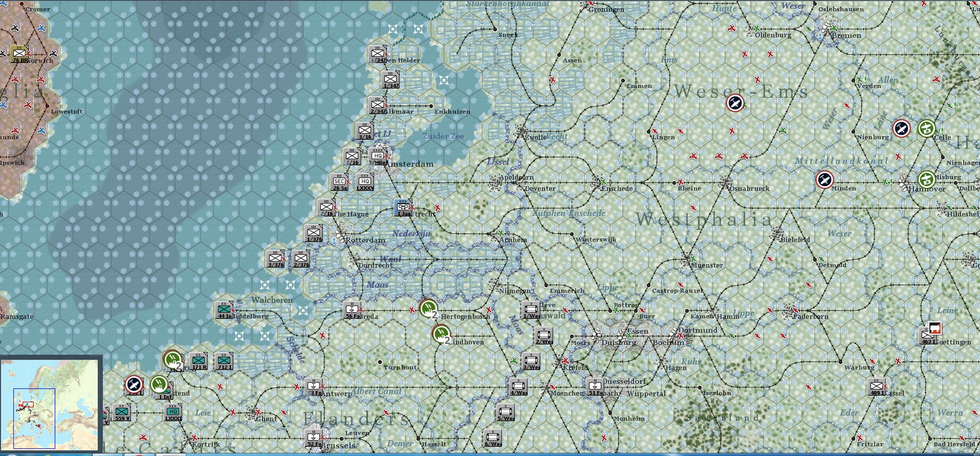Select the 76 BR unit near Norwich

19,54
